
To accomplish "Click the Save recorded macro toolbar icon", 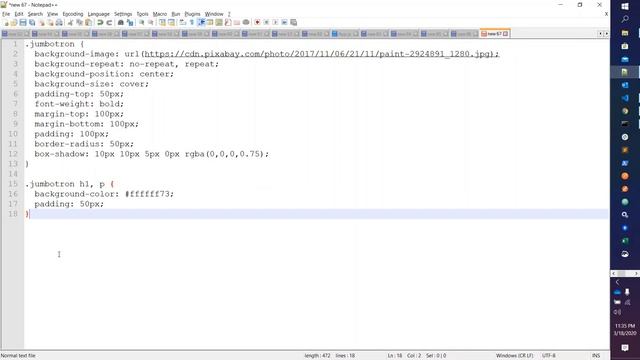I will pyautogui.click(x=293, y=22).
